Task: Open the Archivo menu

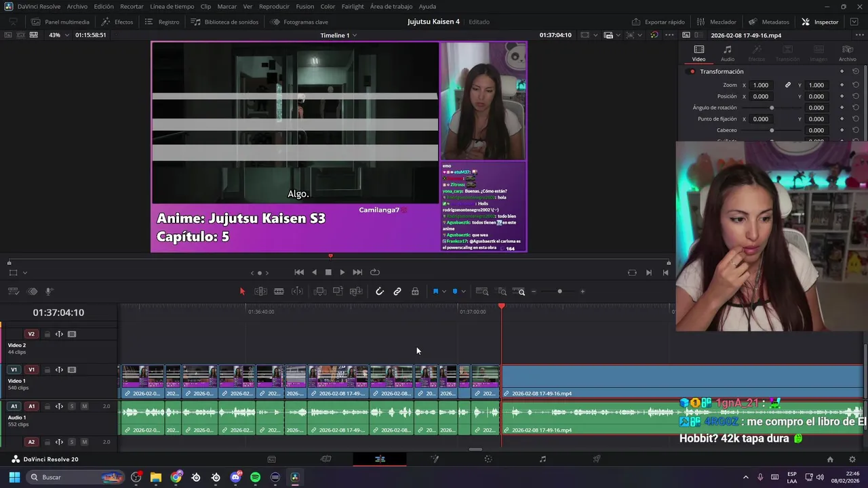Action: (77, 6)
